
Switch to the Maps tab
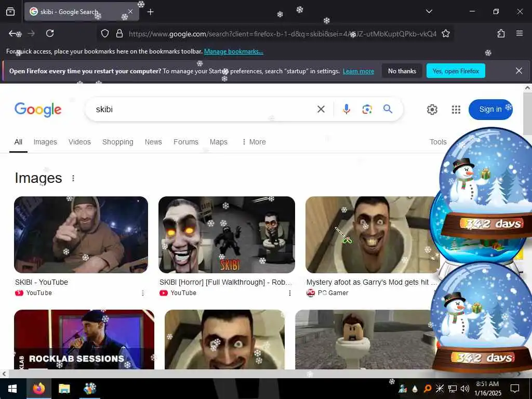click(x=219, y=142)
